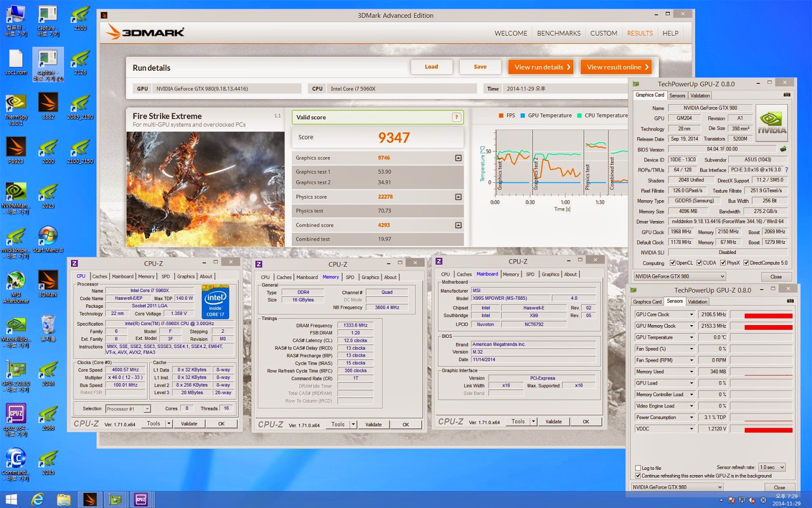Toggle Continue refreshing in background checkbox
The height and width of the screenshot is (508, 812).
click(638, 476)
